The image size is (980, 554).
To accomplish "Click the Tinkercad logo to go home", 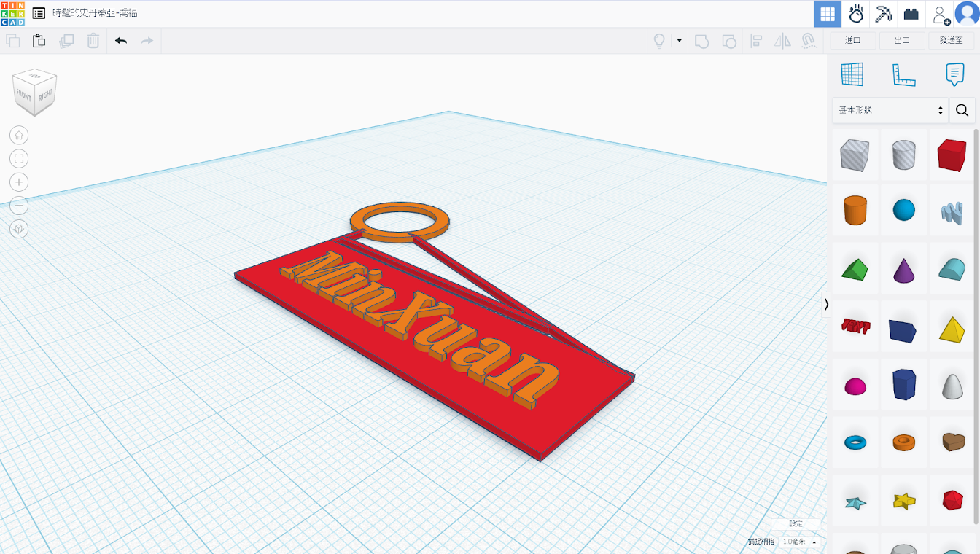I will pos(13,14).
